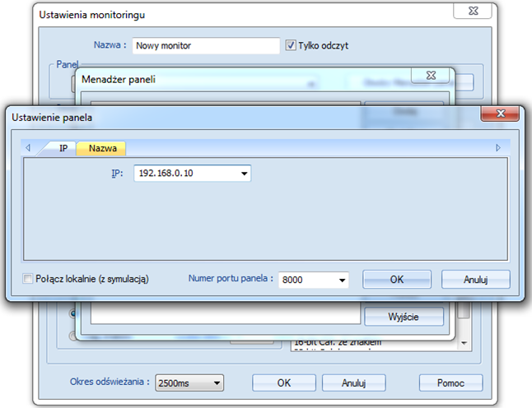The height and width of the screenshot is (408, 532).
Task: Open the Okres odświeżania dropdown
Action: (189, 383)
